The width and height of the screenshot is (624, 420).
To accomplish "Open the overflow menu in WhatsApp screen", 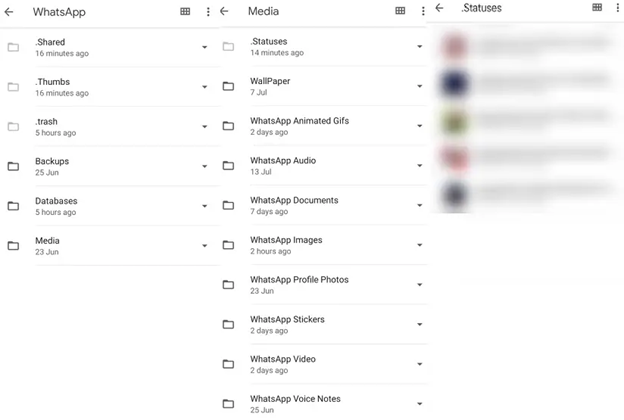I will tap(208, 12).
